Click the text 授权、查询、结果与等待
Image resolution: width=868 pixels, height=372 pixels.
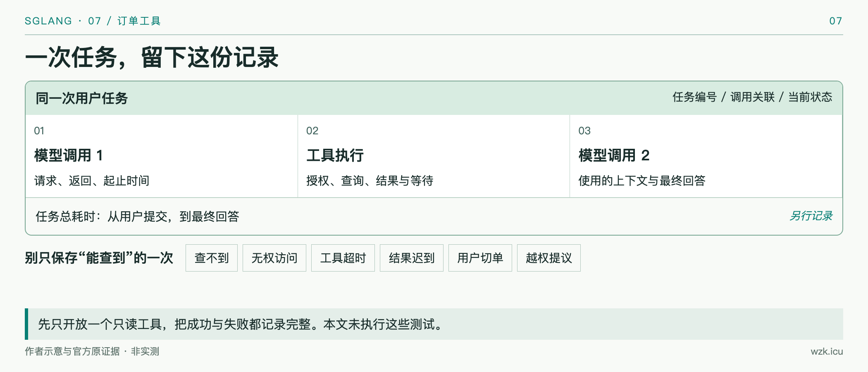coord(370,181)
